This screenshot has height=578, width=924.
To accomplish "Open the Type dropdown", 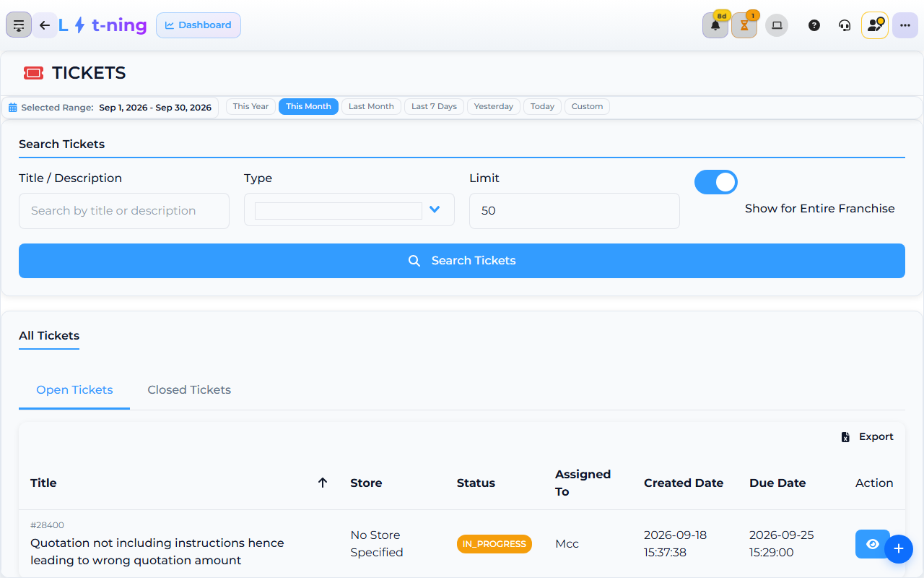I will 349,210.
